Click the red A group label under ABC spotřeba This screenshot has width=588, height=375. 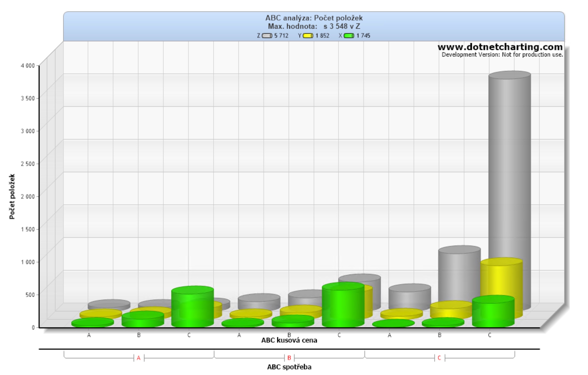pos(138,358)
